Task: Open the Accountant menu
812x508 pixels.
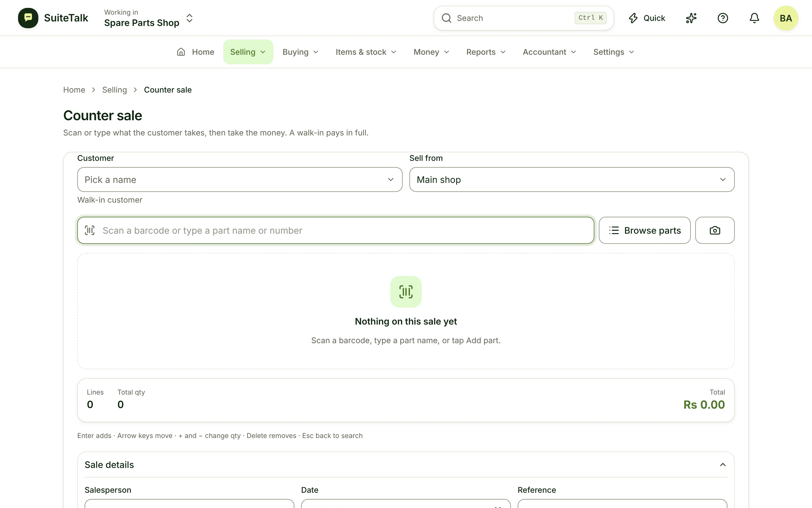Action: coord(550,52)
